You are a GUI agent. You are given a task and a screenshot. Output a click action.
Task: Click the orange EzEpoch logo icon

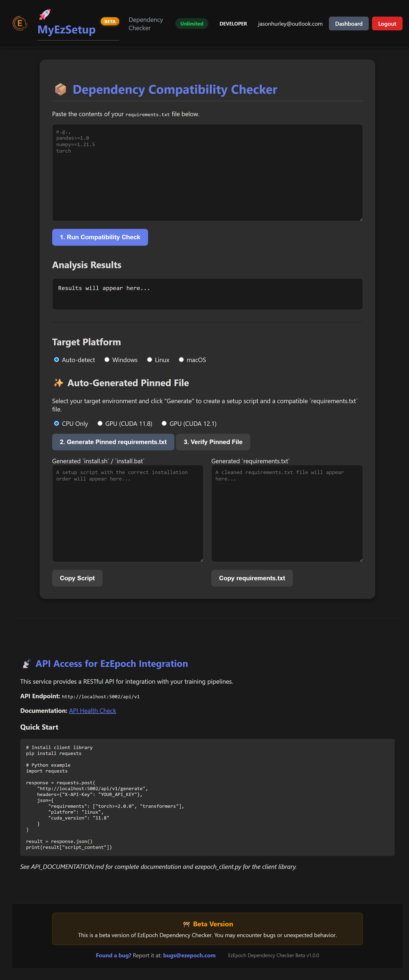19,24
